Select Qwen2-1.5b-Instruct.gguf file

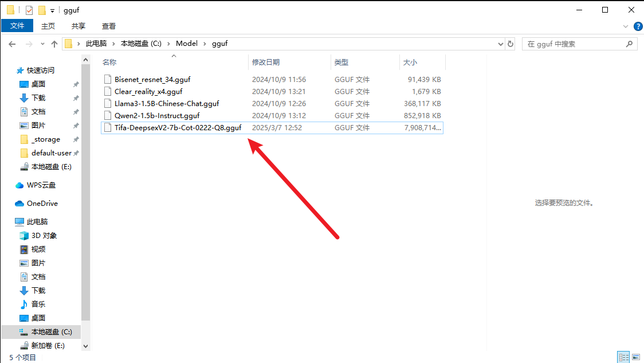[156, 116]
